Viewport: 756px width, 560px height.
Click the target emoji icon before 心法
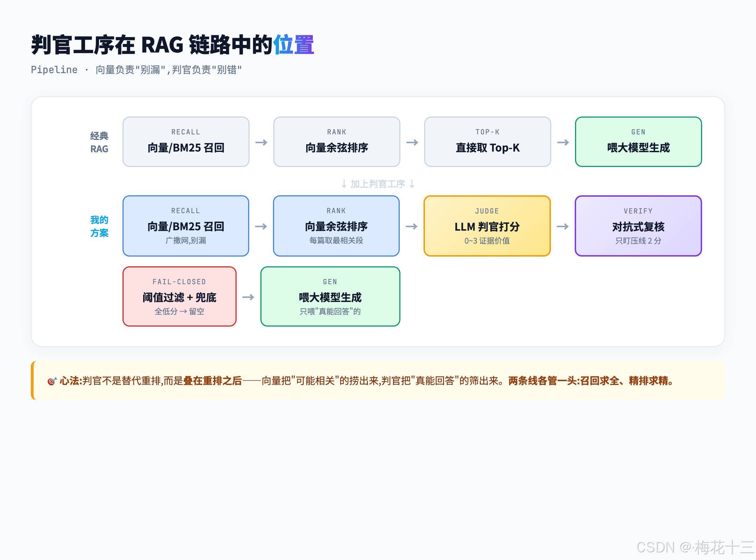52,381
